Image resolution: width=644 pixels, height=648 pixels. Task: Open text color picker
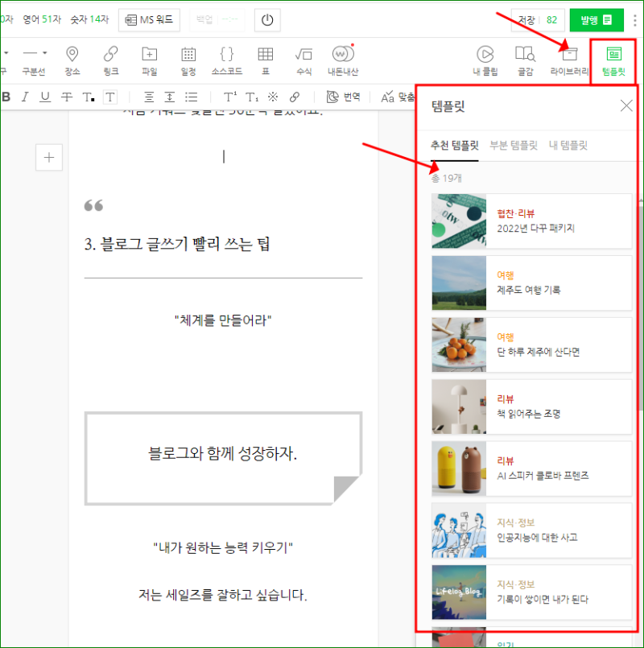pos(88,97)
